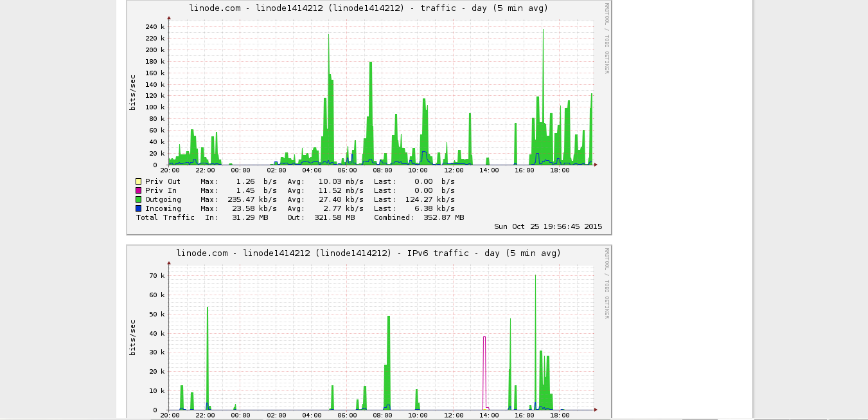Screen dimensions: 868x420
Task: Select the 'Priv Out' legend label
Action: [163, 181]
